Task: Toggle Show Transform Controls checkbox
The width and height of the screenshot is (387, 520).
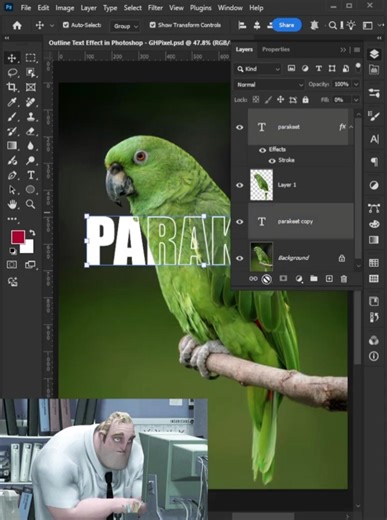Action: click(x=153, y=25)
